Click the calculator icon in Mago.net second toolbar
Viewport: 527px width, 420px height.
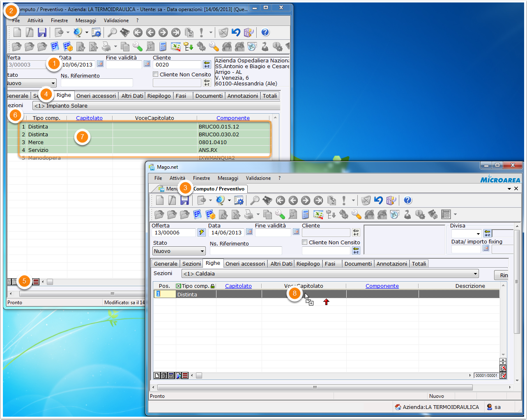point(305,214)
